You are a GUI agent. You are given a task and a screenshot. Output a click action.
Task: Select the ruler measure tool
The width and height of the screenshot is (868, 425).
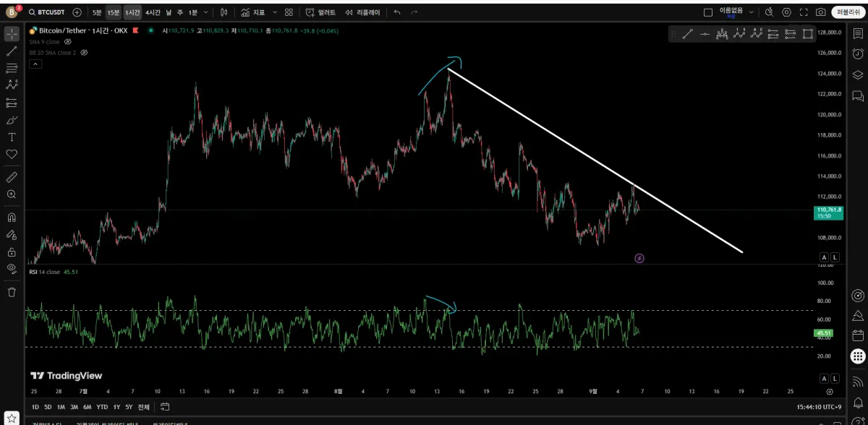coord(12,177)
